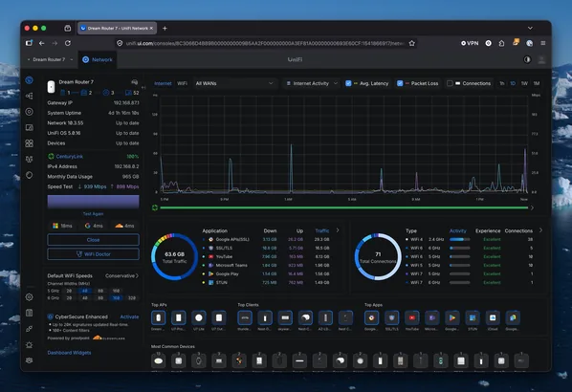Expand Default WiFi Speeds Conservative chevron

[x=137, y=275]
